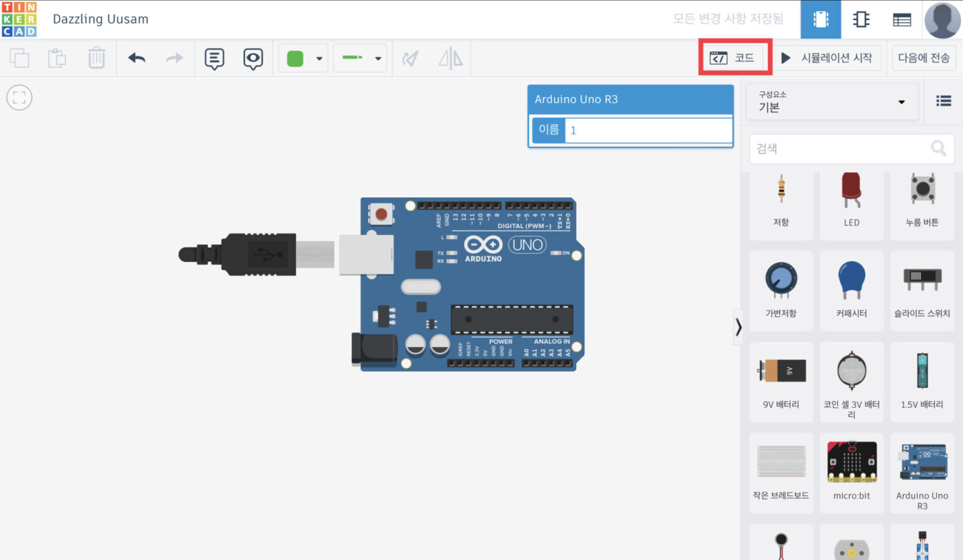The width and height of the screenshot is (963, 560).
Task: Toggle components list view icon
Action: pos(944,101)
